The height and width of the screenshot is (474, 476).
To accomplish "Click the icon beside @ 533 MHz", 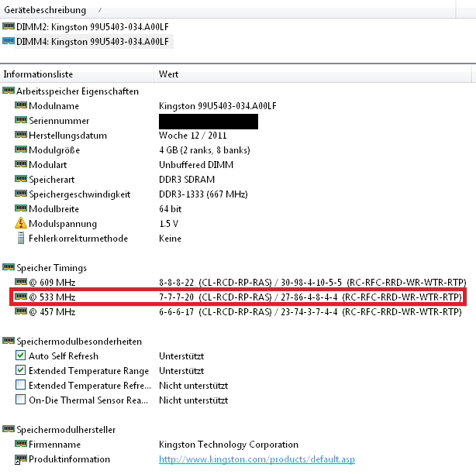I will [x=21, y=297].
